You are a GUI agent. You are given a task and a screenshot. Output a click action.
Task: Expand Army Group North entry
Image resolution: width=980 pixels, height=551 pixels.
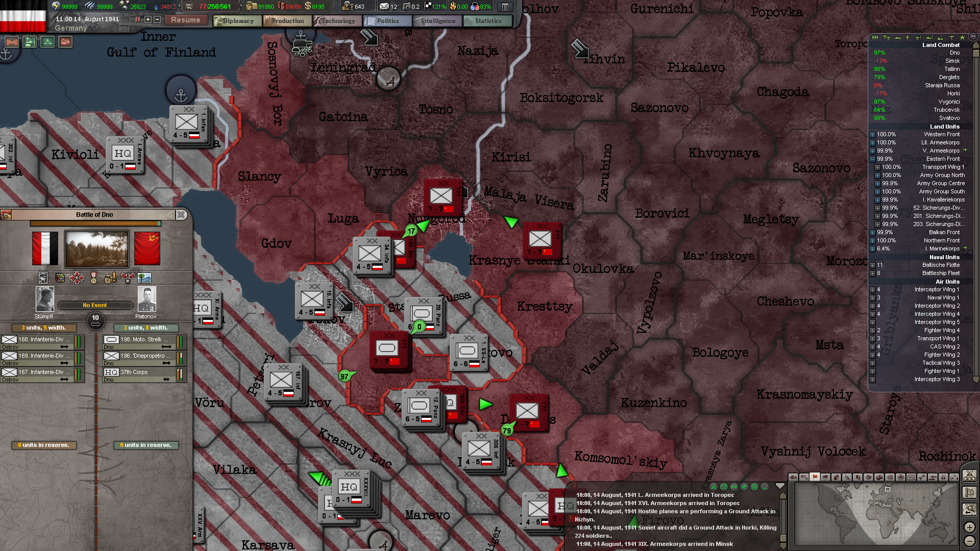click(x=877, y=176)
